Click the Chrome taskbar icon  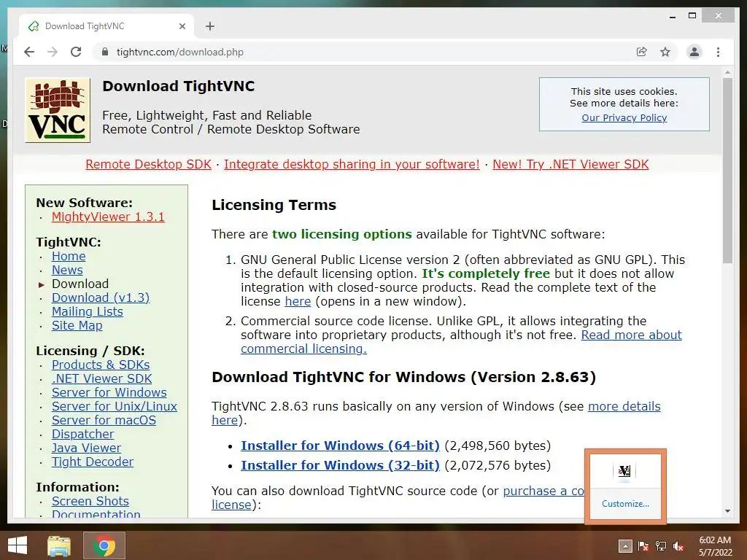[104, 545]
